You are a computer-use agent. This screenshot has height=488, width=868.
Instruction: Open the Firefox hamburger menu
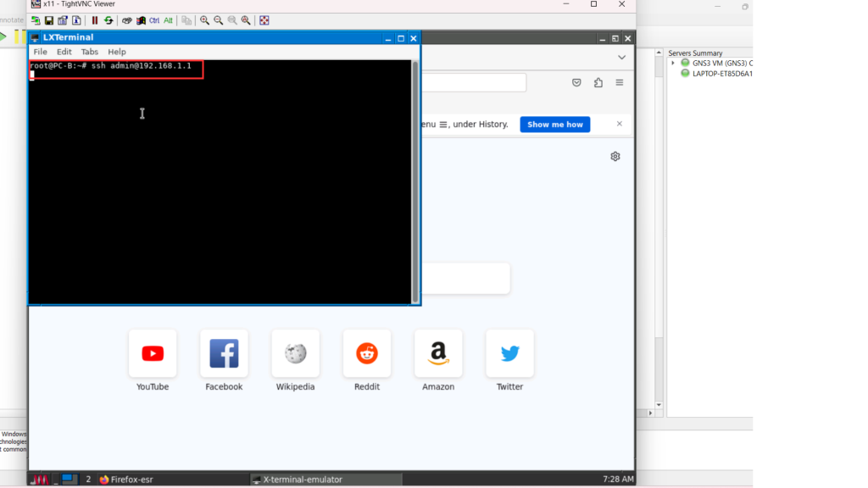pyautogui.click(x=620, y=82)
